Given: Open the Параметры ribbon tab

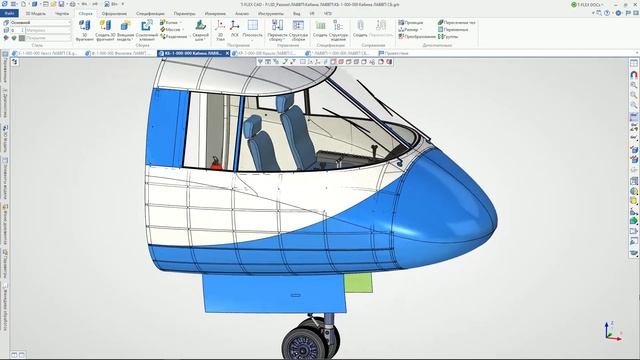Looking at the screenshot, I should (184, 13).
